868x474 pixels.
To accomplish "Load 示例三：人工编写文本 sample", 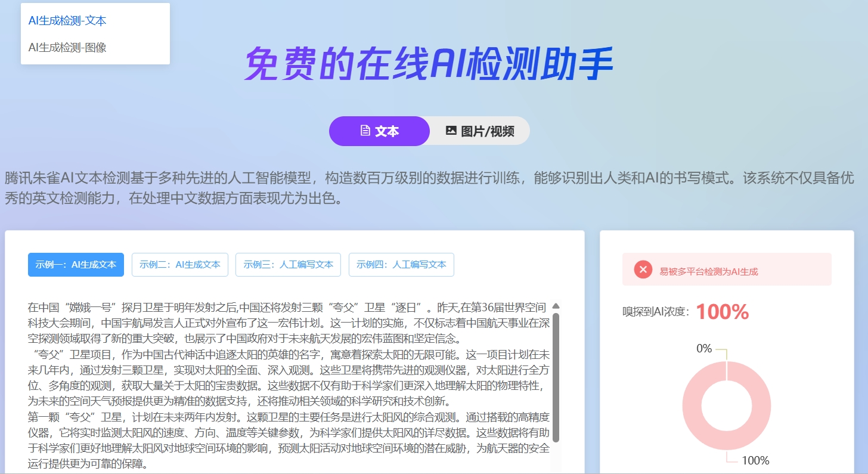I will click(x=289, y=265).
